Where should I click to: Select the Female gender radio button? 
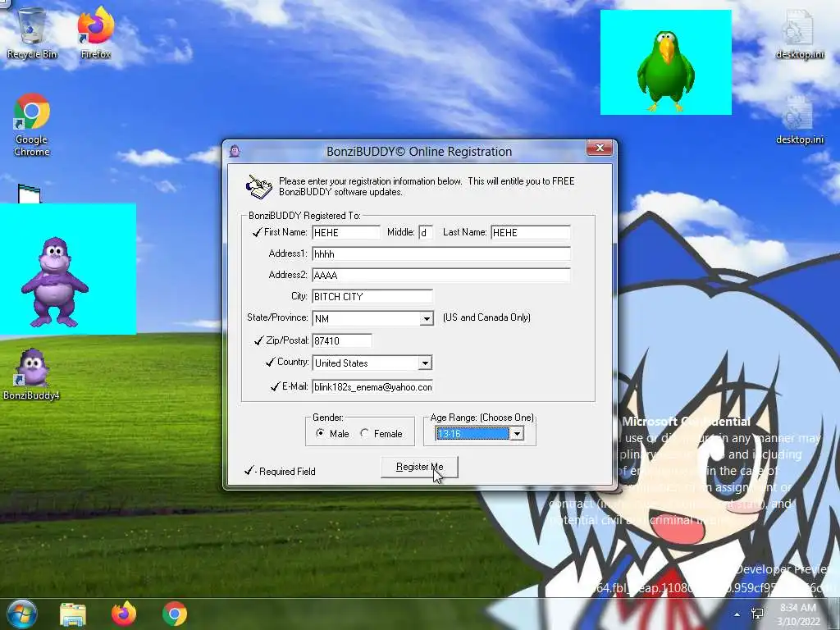pos(364,433)
